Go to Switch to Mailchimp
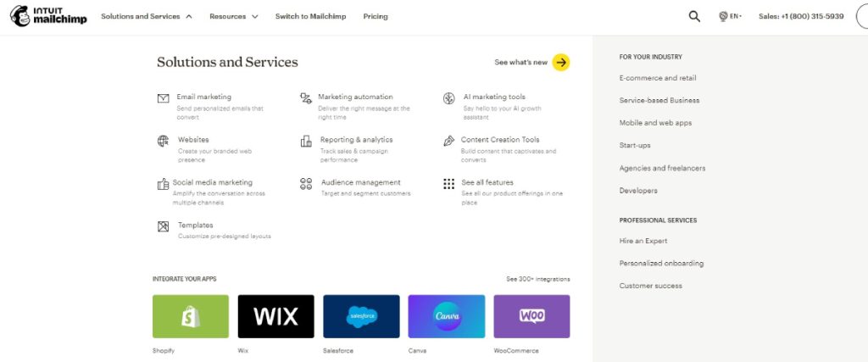The image size is (868, 362). pyautogui.click(x=310, y=17)
